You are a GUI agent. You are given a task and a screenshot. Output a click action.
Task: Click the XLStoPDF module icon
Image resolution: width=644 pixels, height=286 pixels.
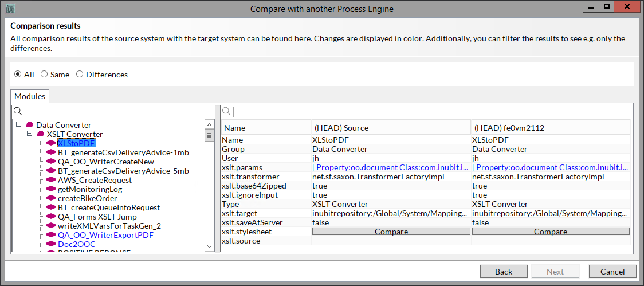51,143
